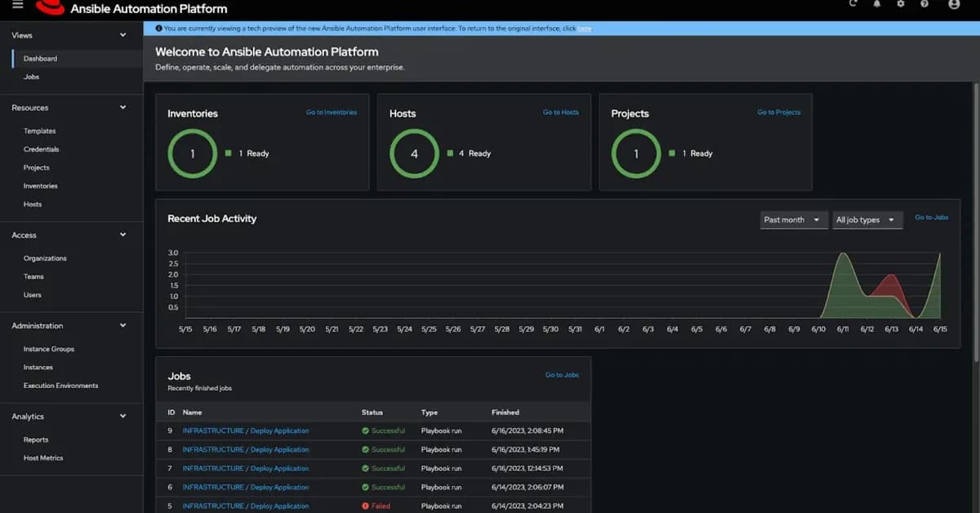Click the Go to Hosts link
Screen dimensions: 980x513
560,113
